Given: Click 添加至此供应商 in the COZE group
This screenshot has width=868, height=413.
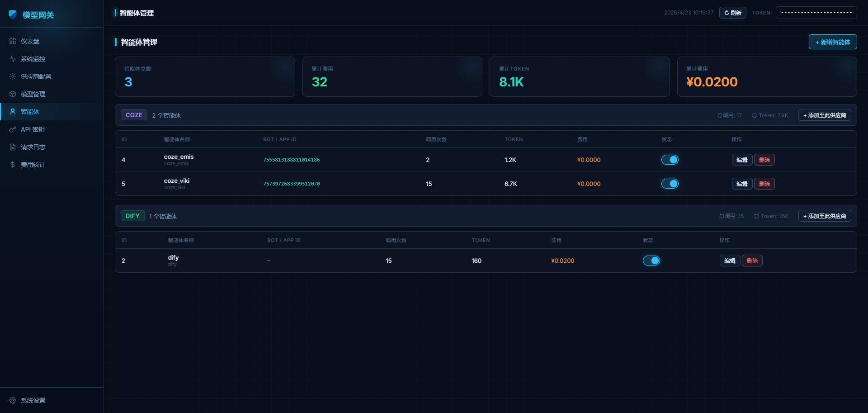Looking at the screenshot, I should coord(825,115).
